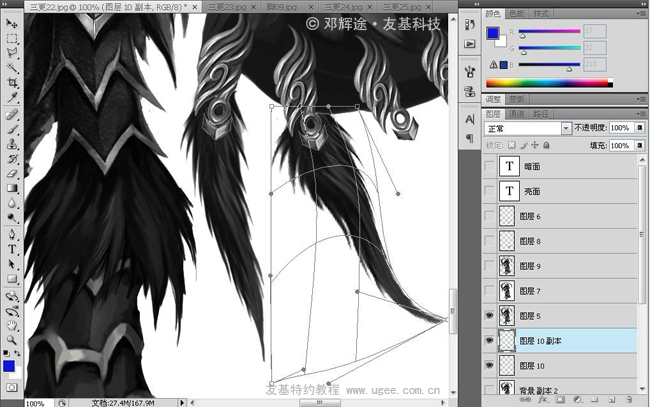Hide the 图层 5 layer
Image resolution: width=650 pixels, height=407 pixels.
(488, 317)
